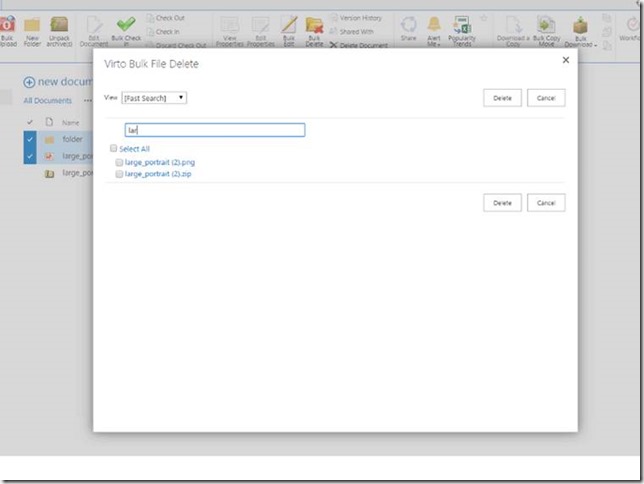
Task: Tick checkbox for large_portrait (2).png
Action: pos(119,162)
